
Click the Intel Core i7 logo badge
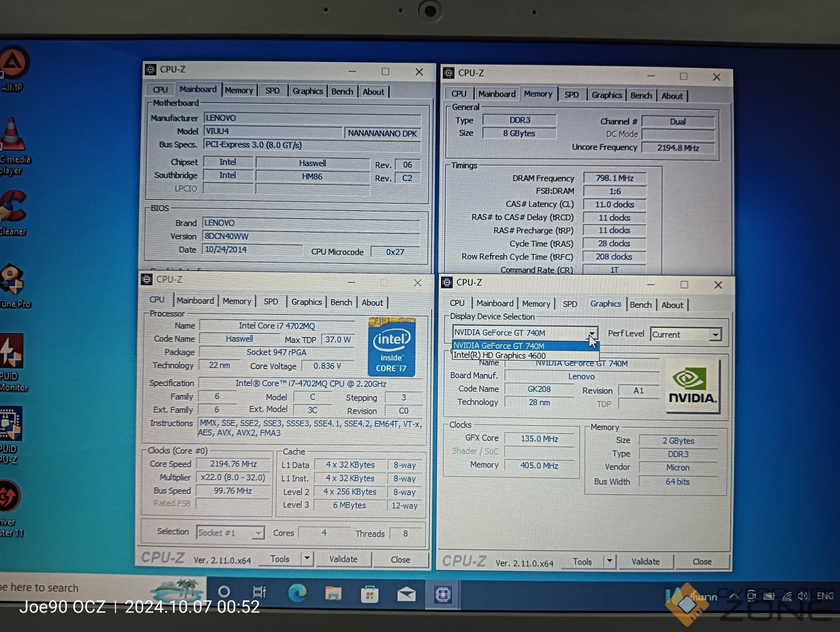click(392, 347)
